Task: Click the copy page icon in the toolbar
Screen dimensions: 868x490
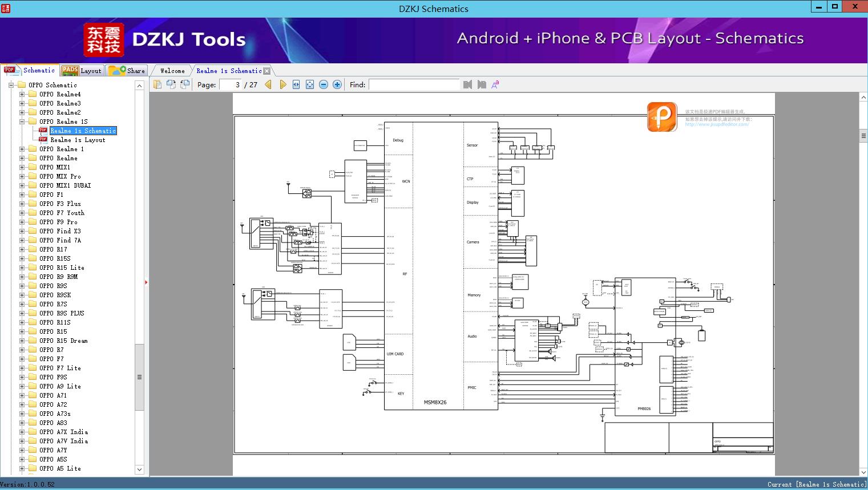Action: click(x=158, y=84)
